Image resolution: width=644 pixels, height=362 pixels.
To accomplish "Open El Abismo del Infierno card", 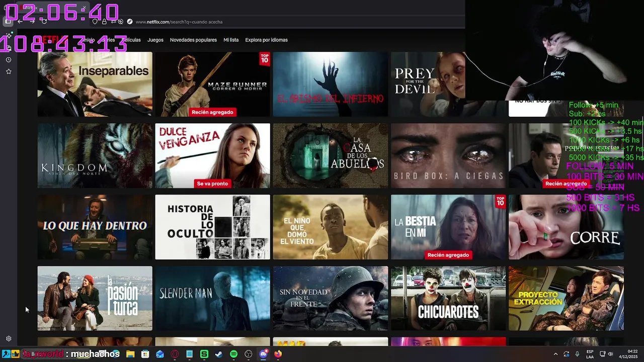I will (330, 84).
